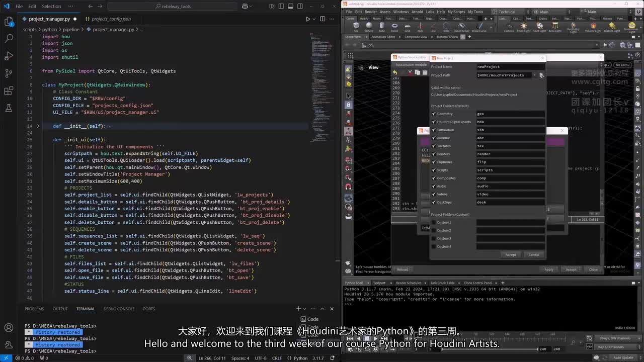Click the Python language mode in status bar
The image size is (644, 362).
300,358
